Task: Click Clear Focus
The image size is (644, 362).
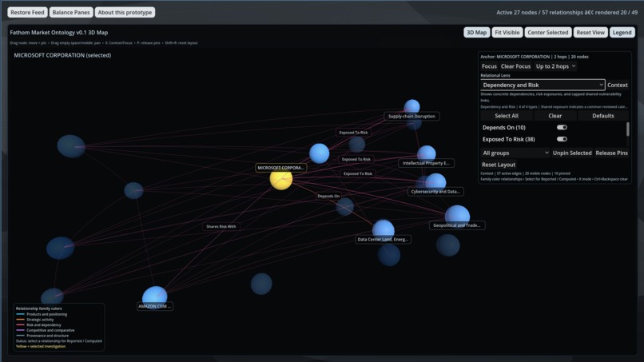Action: tap(516, 66)
